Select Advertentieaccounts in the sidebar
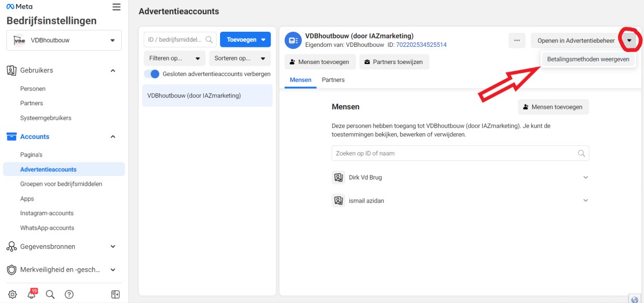Image resolution: width=644 pixels, height=303 pixels. pyautogui.click(x=64, y=169)
